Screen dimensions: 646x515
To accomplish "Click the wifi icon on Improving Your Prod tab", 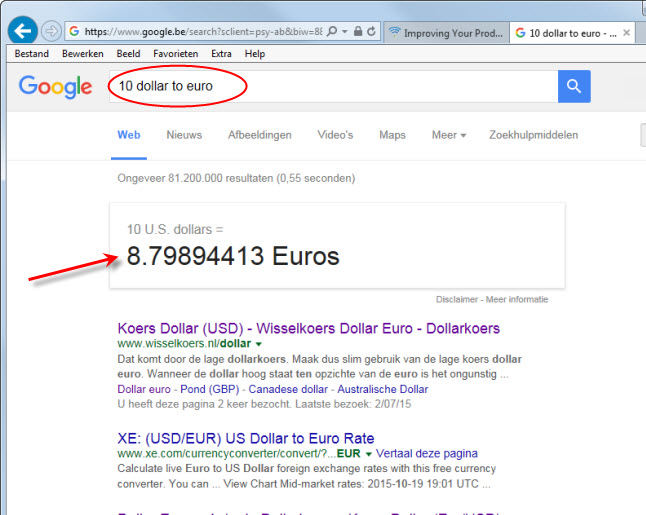I will (395, 32).
